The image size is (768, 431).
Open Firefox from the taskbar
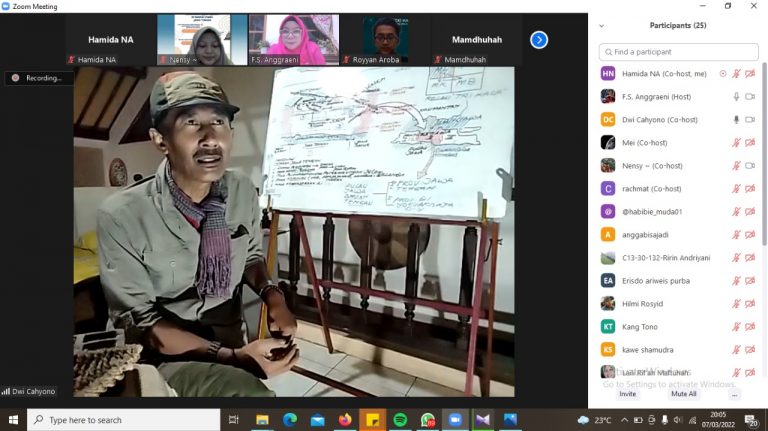pos(345,420)
